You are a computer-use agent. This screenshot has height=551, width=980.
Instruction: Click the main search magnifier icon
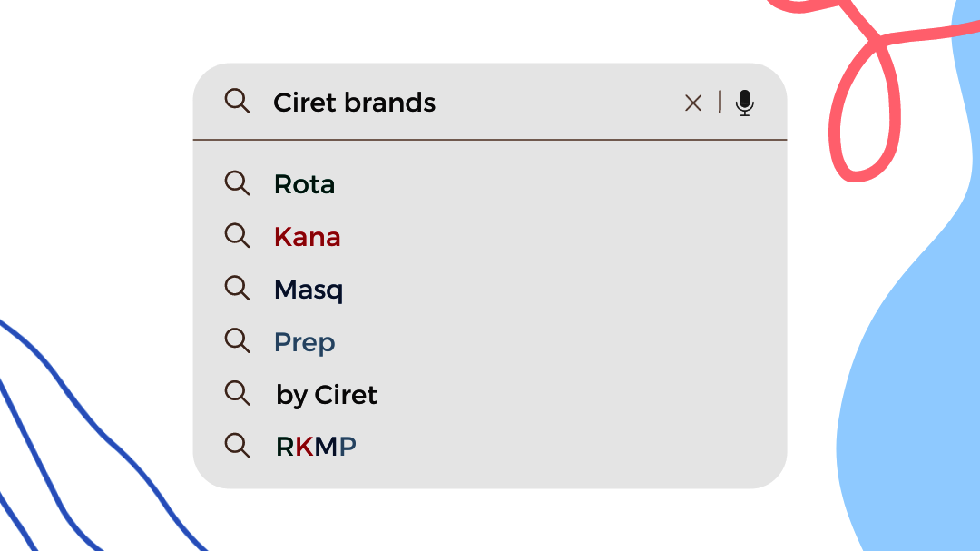[x=237, y=101]
